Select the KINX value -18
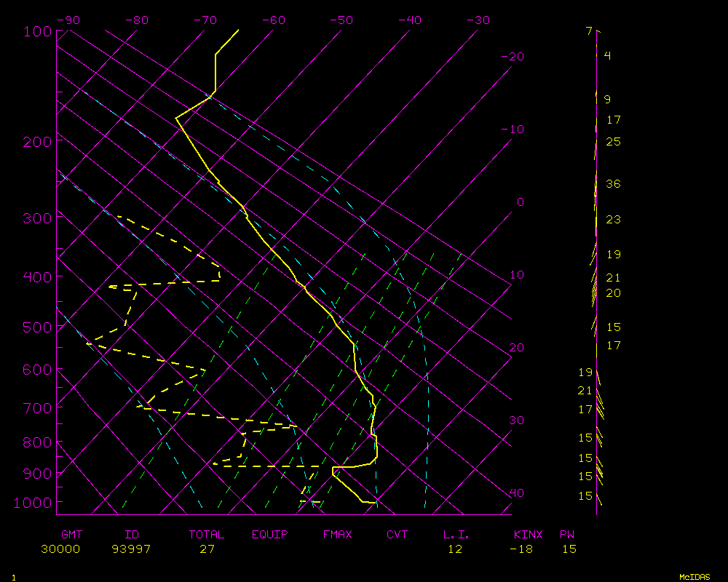This screenshot has width=728, height=582. (521, 549)
